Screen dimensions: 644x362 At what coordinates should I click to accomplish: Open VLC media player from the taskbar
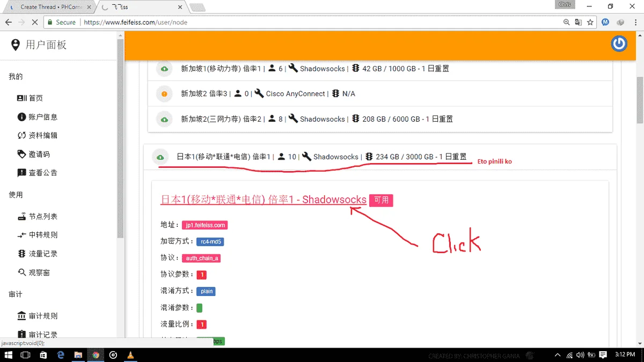130,355
